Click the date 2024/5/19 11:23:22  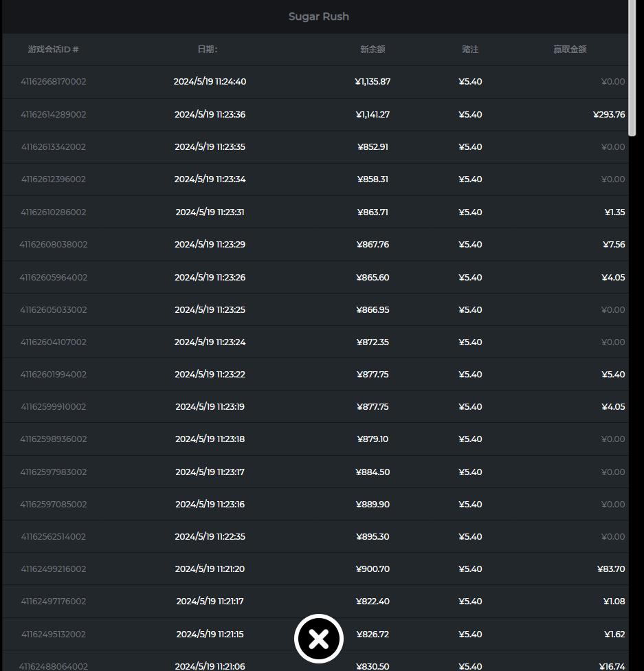210,374
